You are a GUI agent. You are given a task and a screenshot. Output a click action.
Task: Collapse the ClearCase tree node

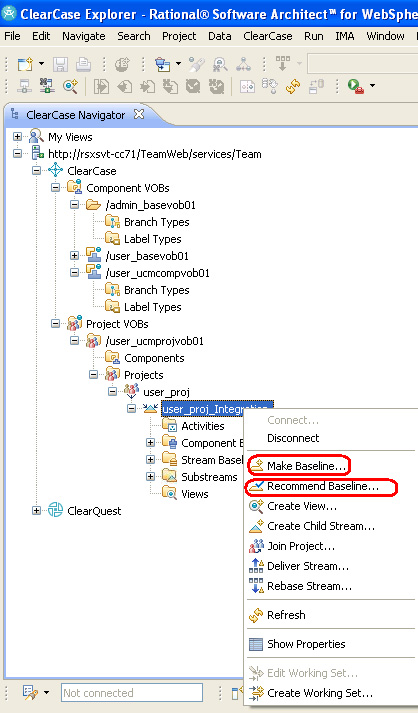(36, 171)
